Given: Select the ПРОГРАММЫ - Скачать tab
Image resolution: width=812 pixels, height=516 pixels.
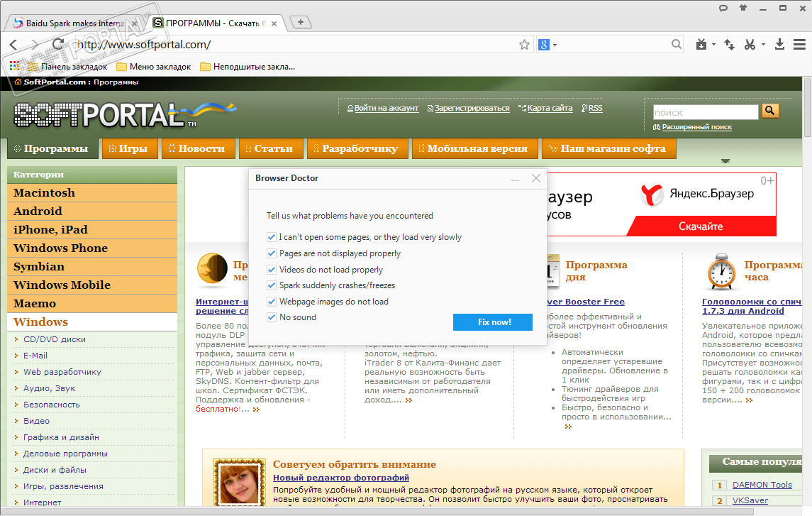Looking at the screenshot, I should coord(215,23).
